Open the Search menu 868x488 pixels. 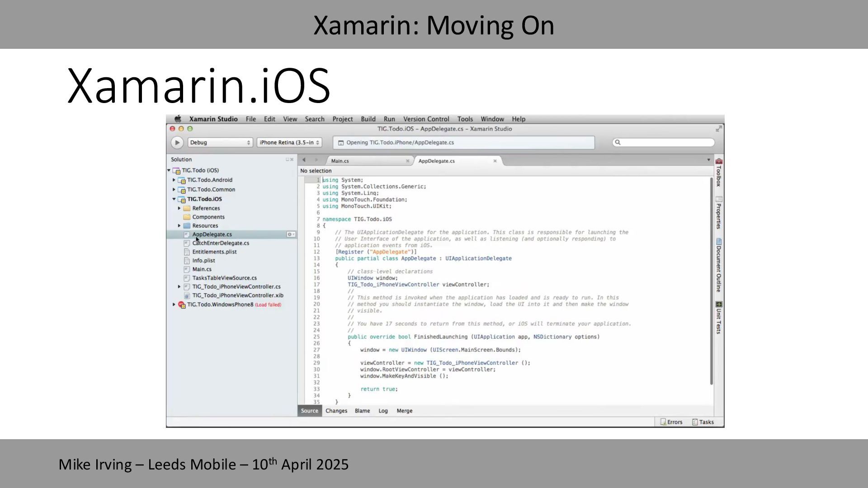pos(315,119)
